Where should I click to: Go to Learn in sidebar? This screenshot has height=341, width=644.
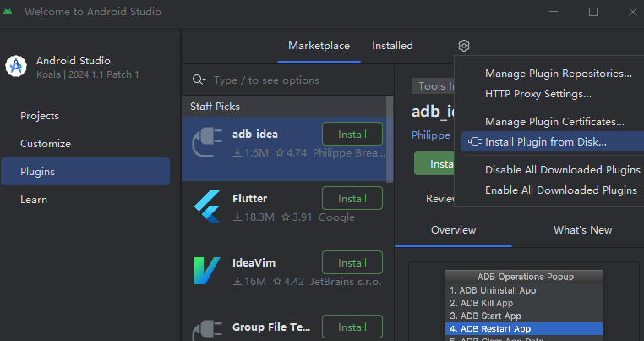coord(34,200)
